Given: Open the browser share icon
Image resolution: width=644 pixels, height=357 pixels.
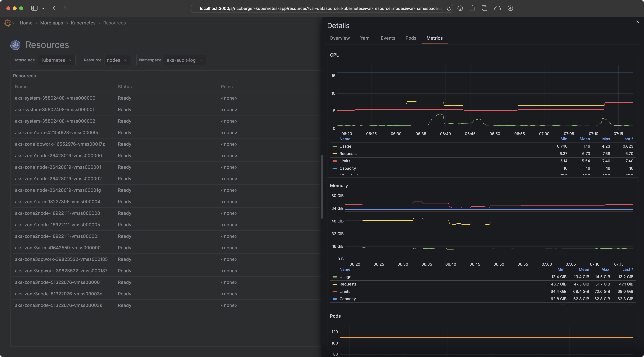Looking at the screenshot, I should pos(472,8).
